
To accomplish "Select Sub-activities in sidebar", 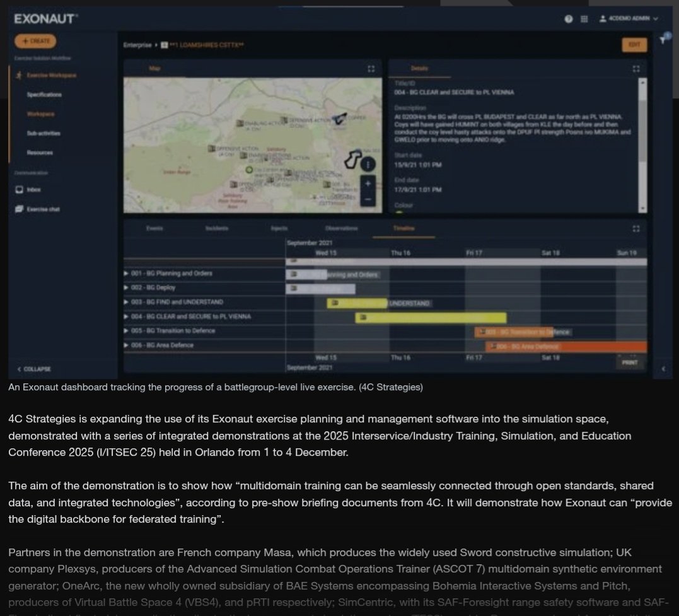I will 44,133.
